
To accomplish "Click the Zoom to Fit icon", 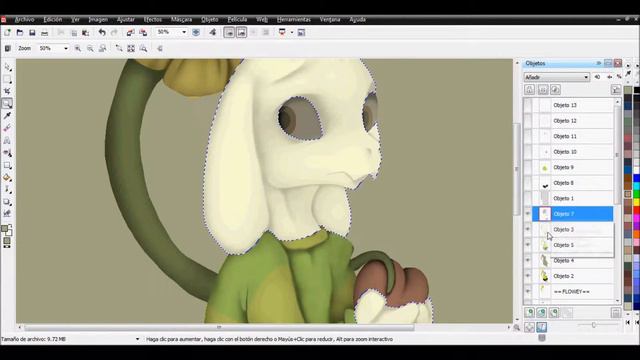I will click(131, 48).
